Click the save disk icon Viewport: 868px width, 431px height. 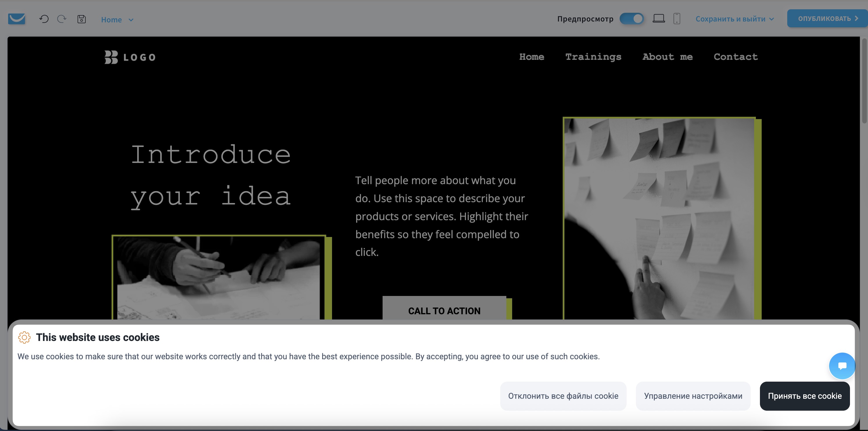[x=82, y=19]
